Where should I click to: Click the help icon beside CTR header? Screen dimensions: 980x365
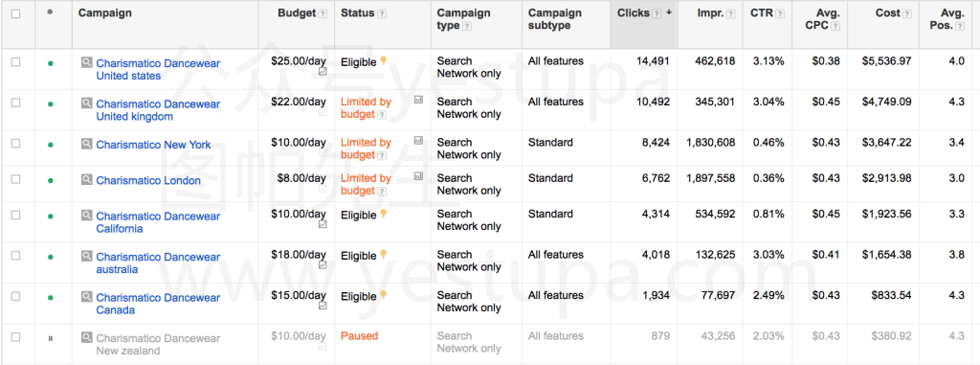click(780, 14)
